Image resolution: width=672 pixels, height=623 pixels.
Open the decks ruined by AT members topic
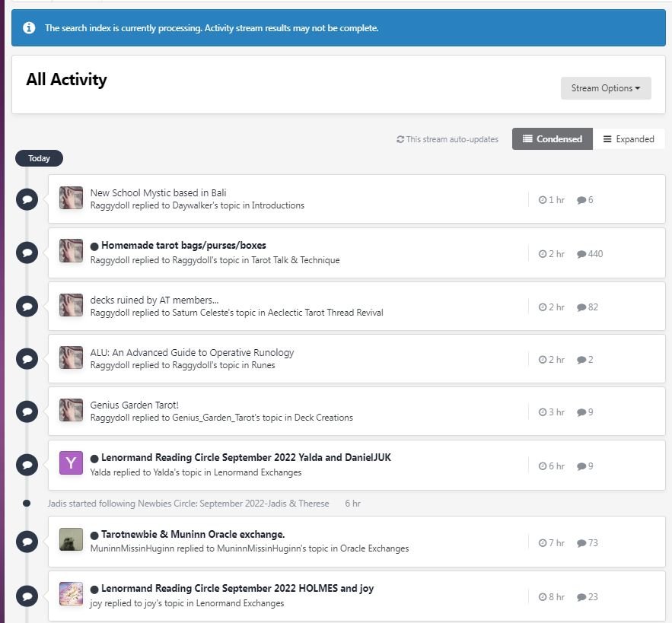(154, 300)
